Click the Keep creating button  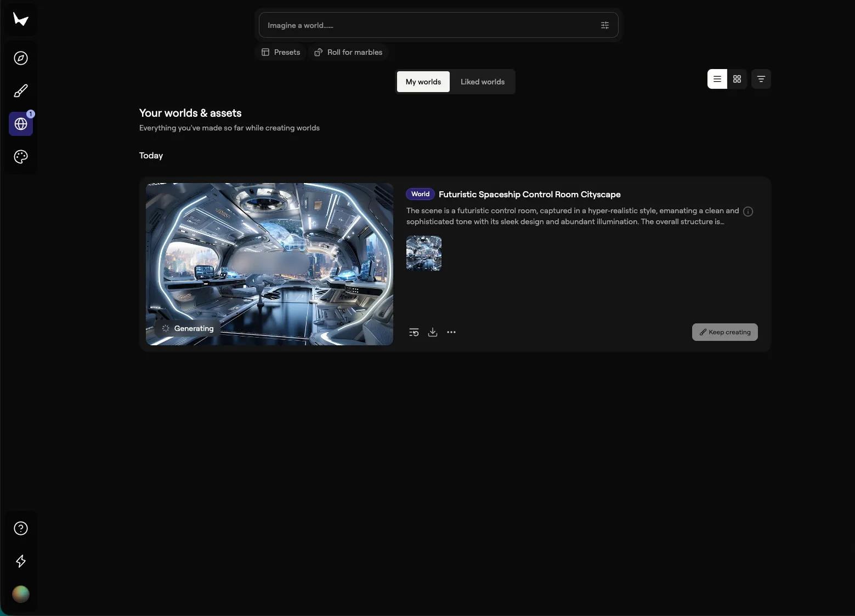(x=724, y=332)
